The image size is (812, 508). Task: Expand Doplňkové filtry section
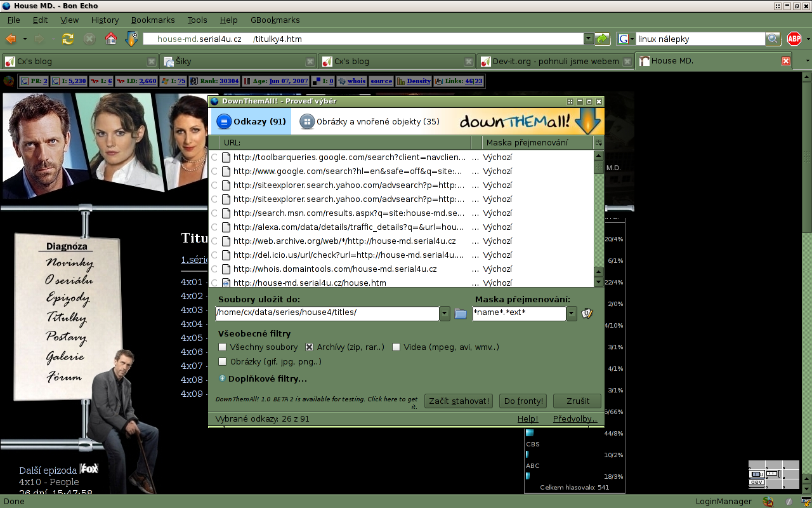pyautogui.click(x=263, y=379)
